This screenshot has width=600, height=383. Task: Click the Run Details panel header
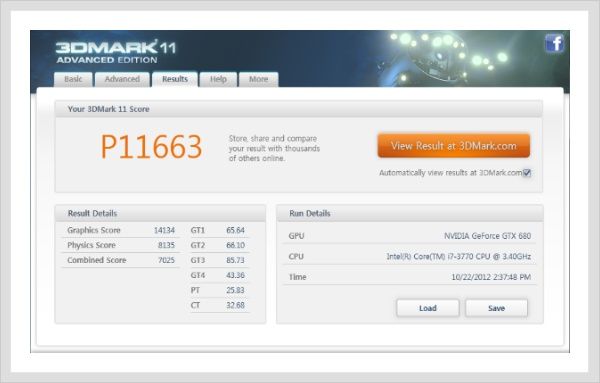[x=409, y=214]
